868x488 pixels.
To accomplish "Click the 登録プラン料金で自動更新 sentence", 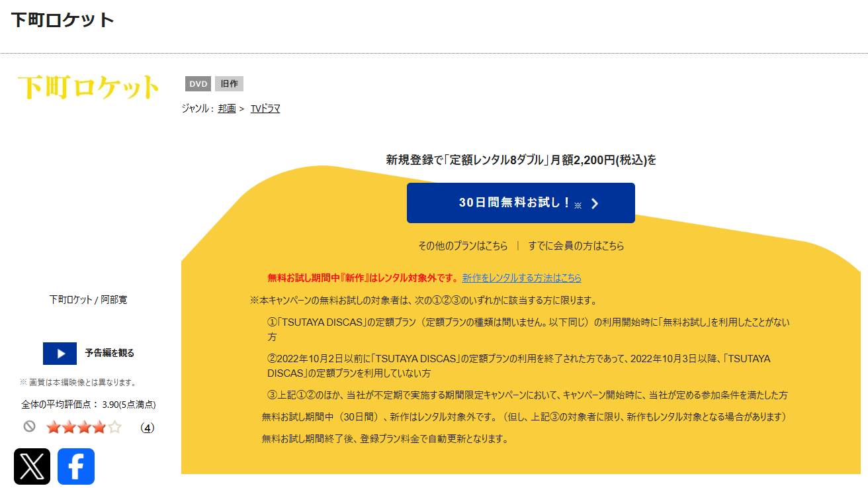I will pyautogui.click(x=385, y=439).
